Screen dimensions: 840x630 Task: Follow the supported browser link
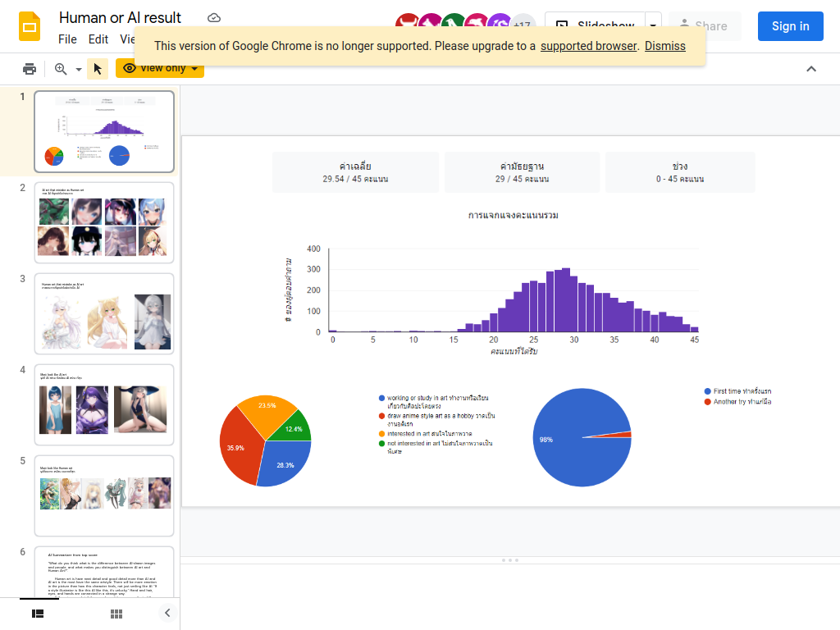click(x=588, y=46)
